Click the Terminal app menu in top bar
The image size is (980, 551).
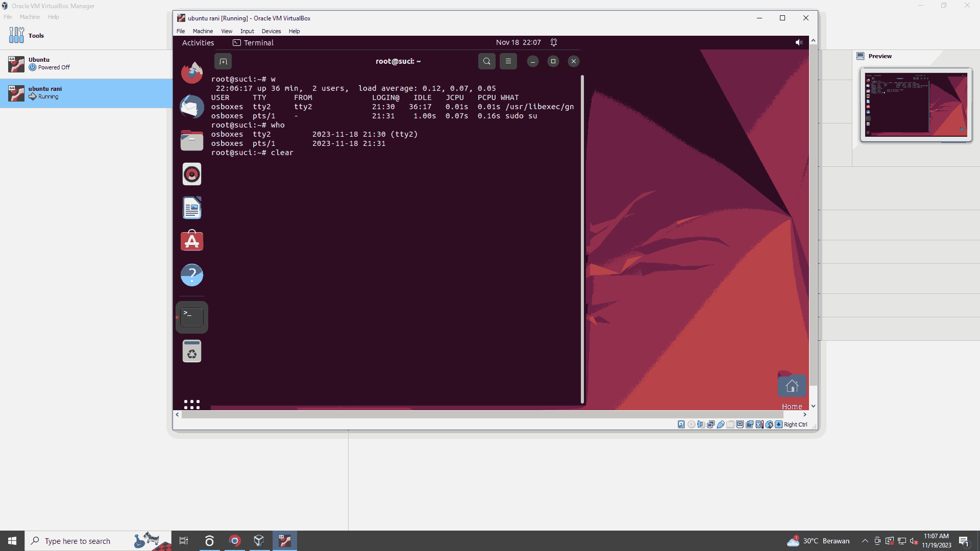pos(253,43)
